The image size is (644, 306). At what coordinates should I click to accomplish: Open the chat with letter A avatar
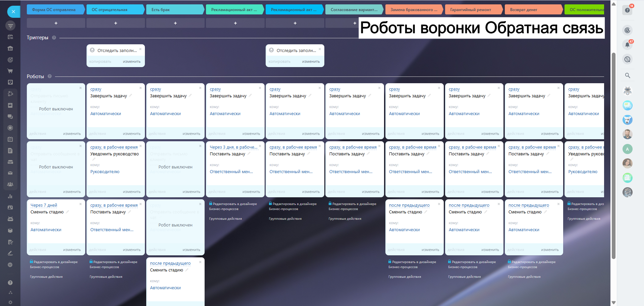coord(627,149)
